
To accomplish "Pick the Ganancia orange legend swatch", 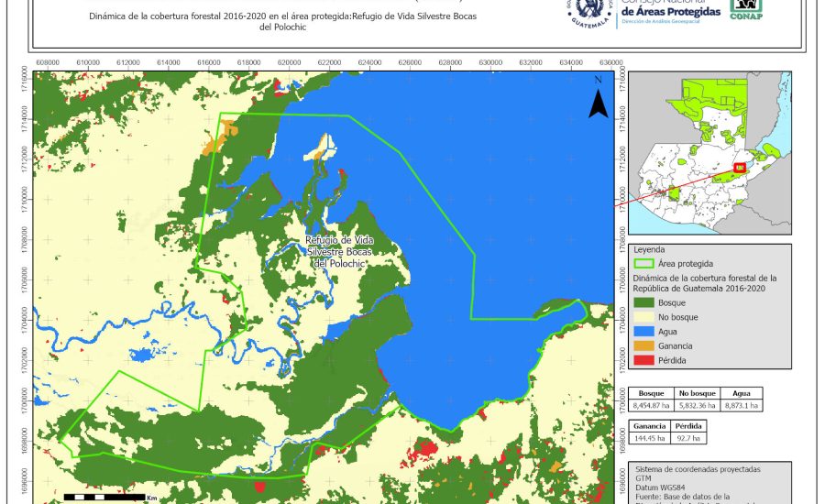I will coord(644,345).
